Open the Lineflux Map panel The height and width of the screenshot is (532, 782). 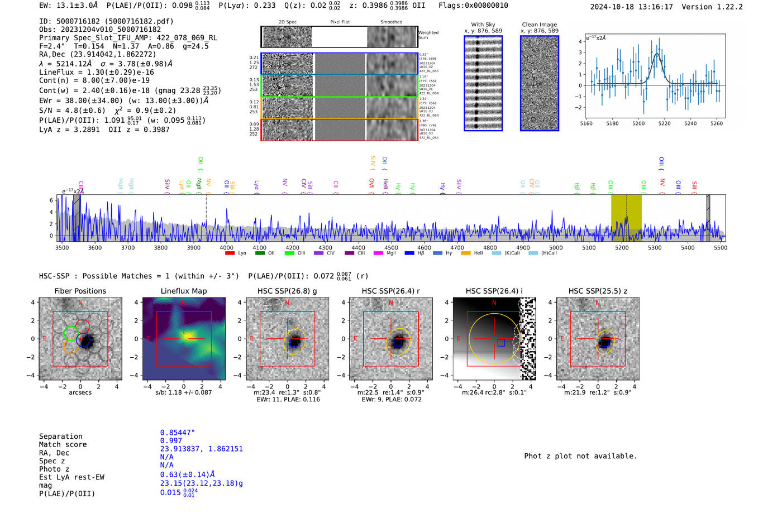184,339
